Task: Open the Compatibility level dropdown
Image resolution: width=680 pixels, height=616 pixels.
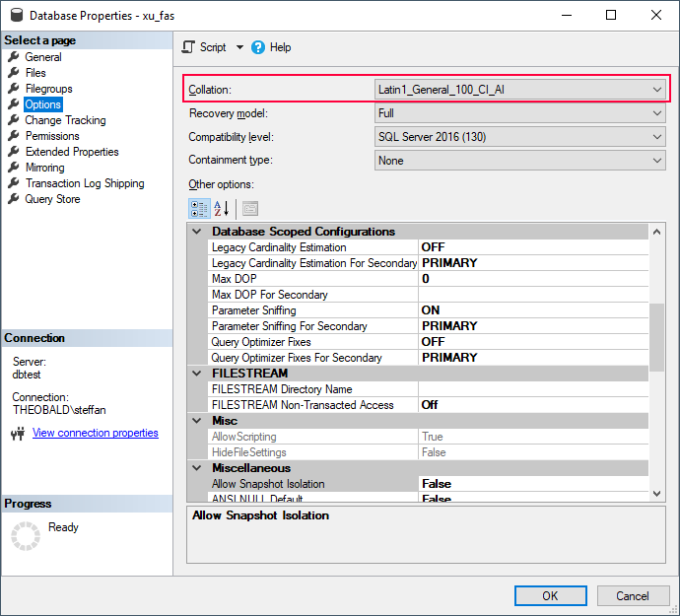Action: click(520, 137)
